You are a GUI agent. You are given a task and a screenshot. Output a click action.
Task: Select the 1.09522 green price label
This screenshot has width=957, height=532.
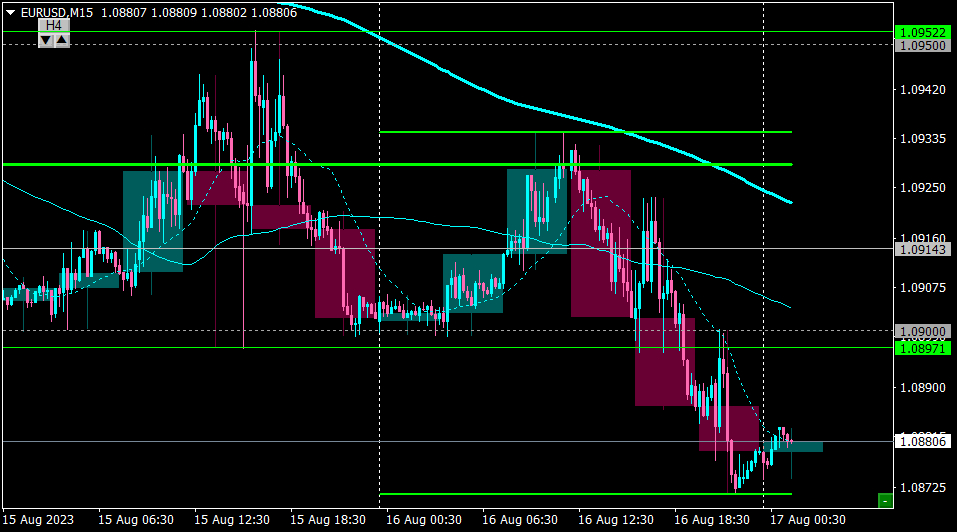[923, 32]
